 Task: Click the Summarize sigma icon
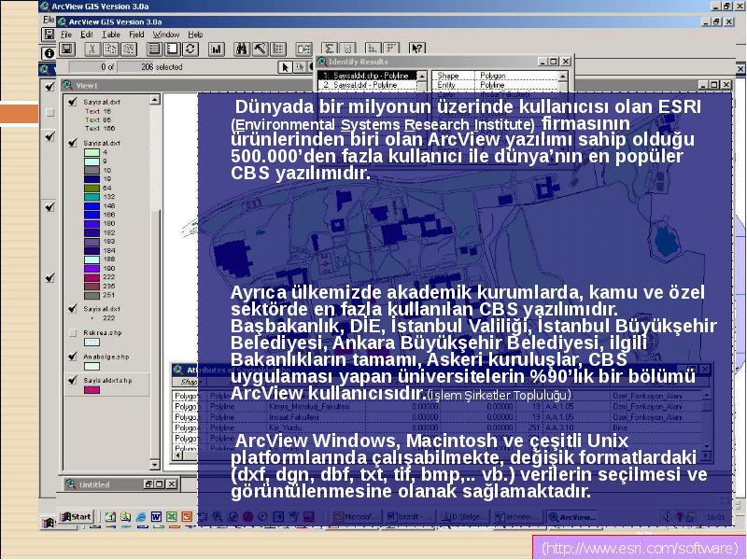tap(330, 49)
